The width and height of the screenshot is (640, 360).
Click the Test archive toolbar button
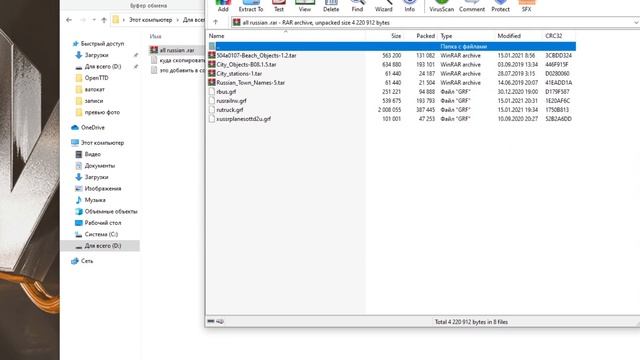tap(279, 6)
